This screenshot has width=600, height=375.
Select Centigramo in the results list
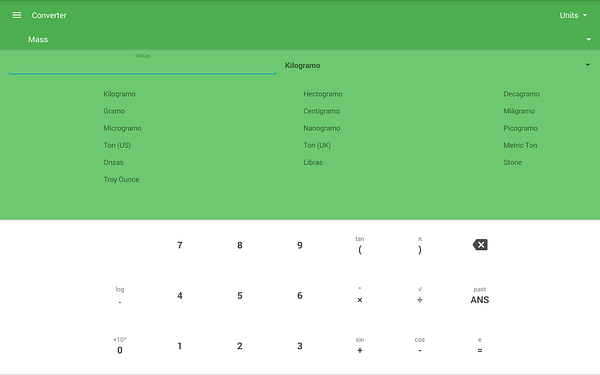[x=321, y=111]
